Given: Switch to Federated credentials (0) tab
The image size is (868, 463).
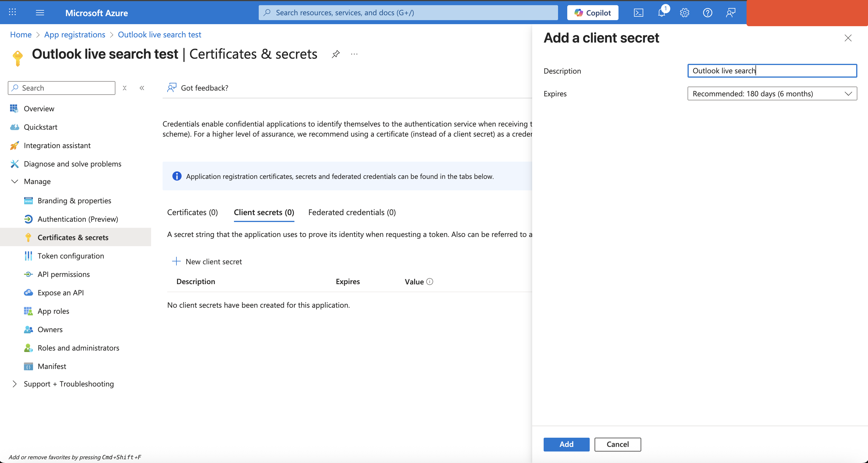Looking at the screenshot, I should click(352, 213).
